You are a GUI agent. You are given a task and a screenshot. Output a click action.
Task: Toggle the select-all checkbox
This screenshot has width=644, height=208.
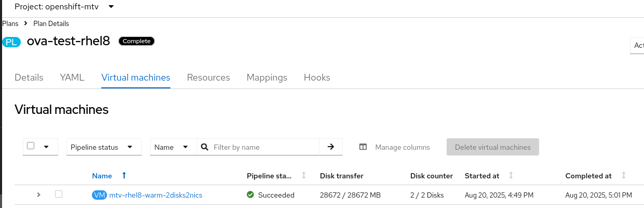[31, 146]
